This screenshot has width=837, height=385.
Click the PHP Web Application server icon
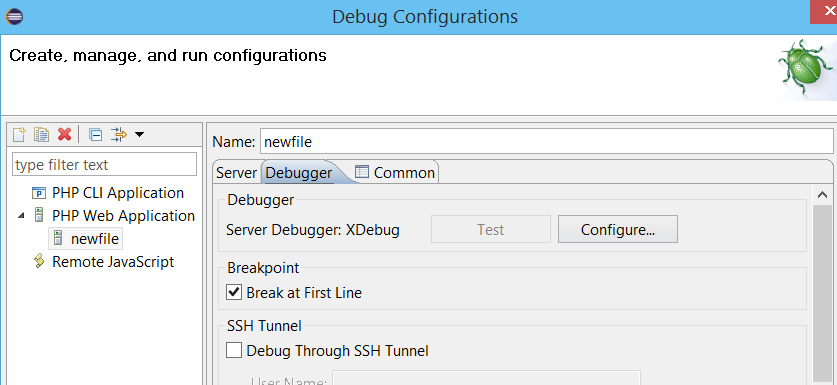click(38, 216)
